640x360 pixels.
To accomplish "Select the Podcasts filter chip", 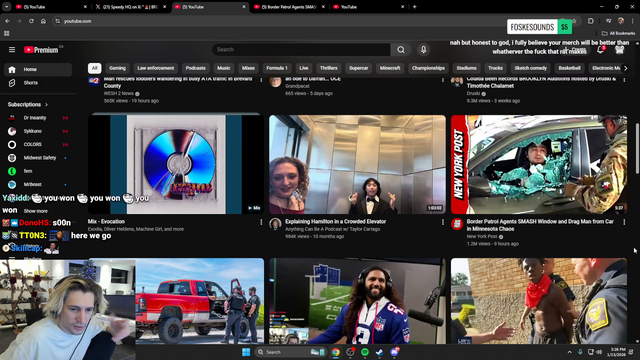I will click(x=196, y=68).
